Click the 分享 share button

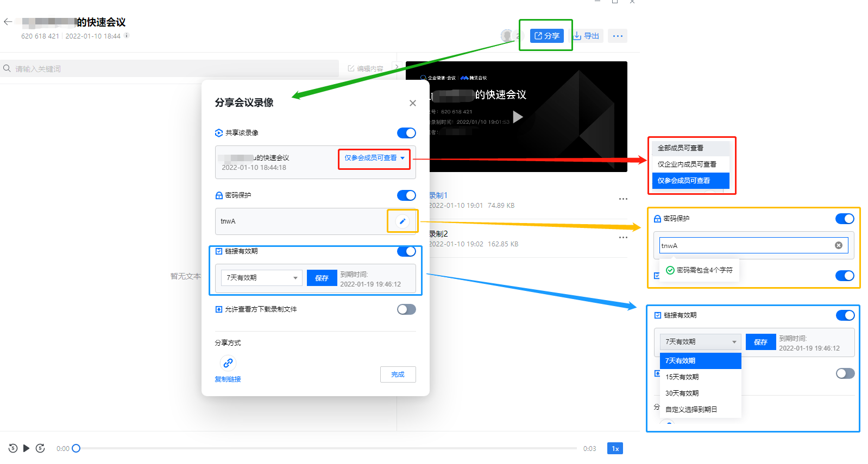pos(546,36)
